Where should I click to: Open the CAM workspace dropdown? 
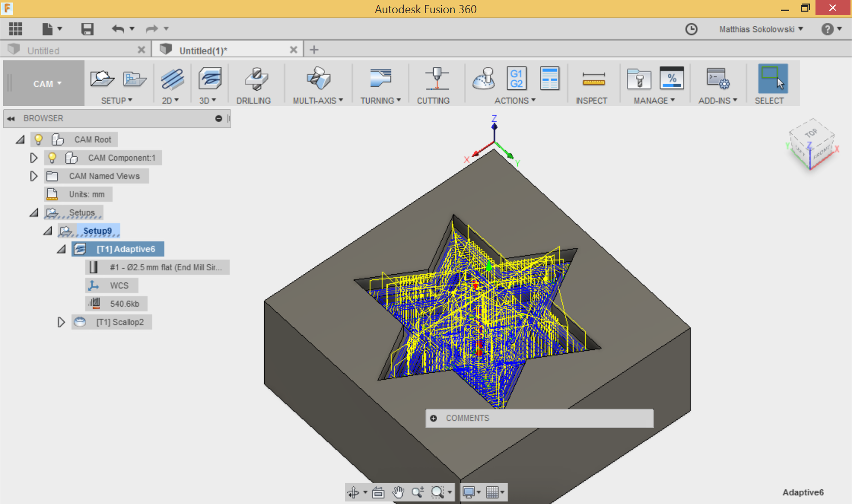(48, 84)
